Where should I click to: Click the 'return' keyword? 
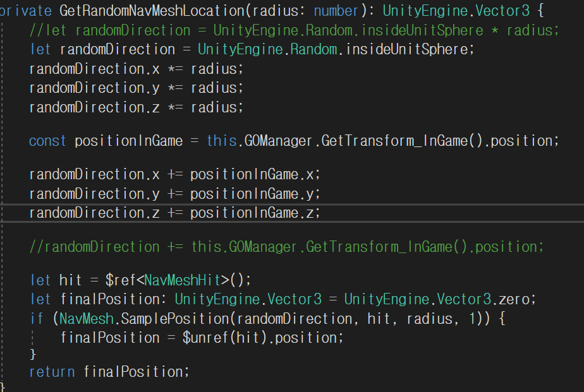(x=52, y=372)
